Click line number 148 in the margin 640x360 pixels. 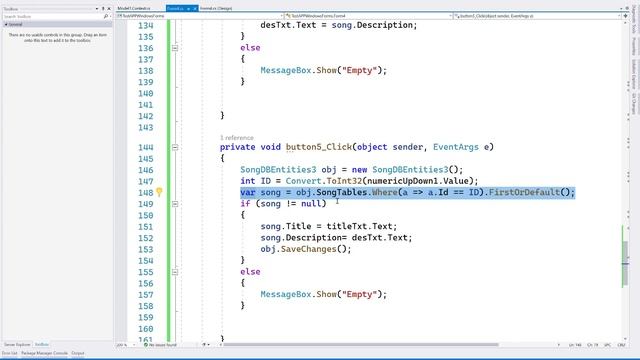[146, 193]
